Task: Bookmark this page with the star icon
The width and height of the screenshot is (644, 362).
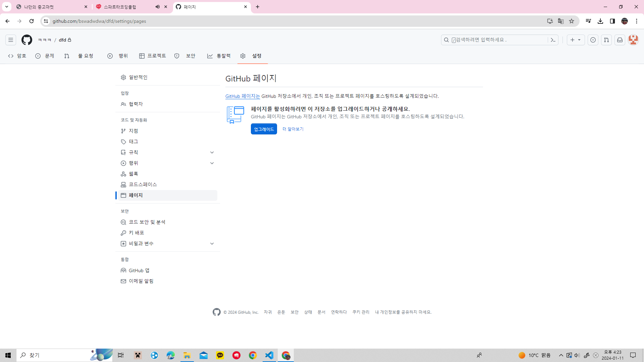Action: [572, 21]
